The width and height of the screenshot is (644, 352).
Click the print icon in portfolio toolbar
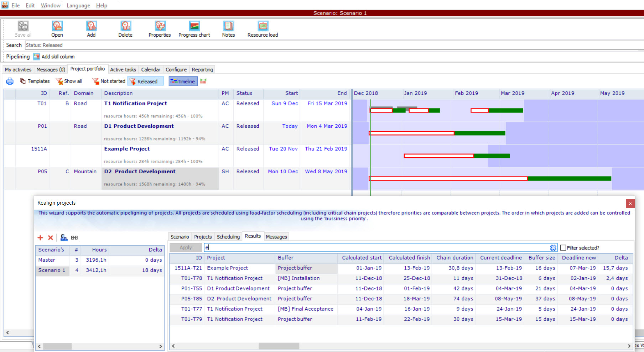click(10, 82)
